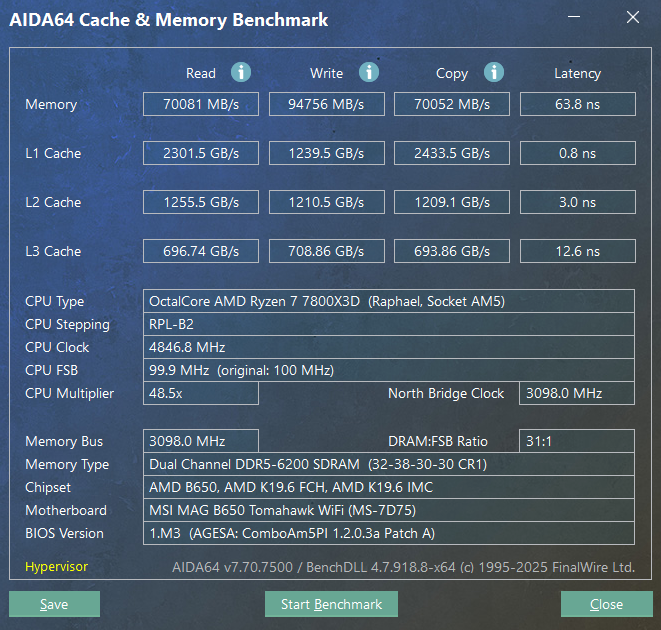Click the Copy column header

[x=452, y=74]
